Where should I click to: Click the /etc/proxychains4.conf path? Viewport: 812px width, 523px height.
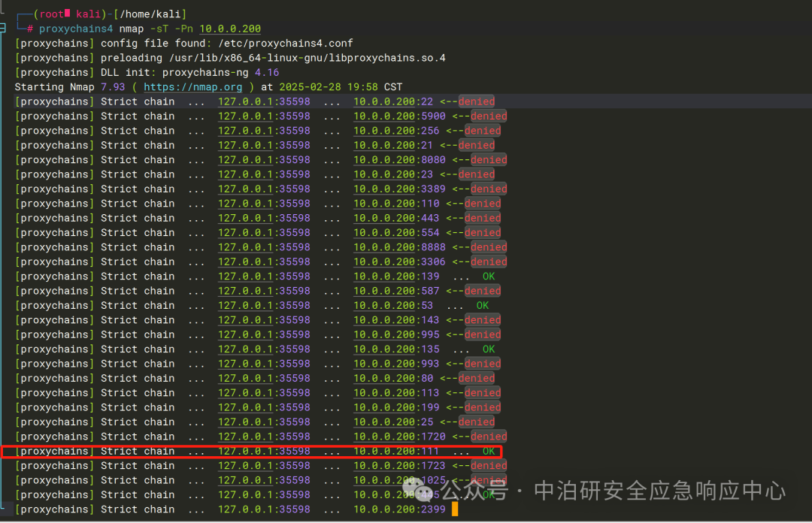coord(286,44)
